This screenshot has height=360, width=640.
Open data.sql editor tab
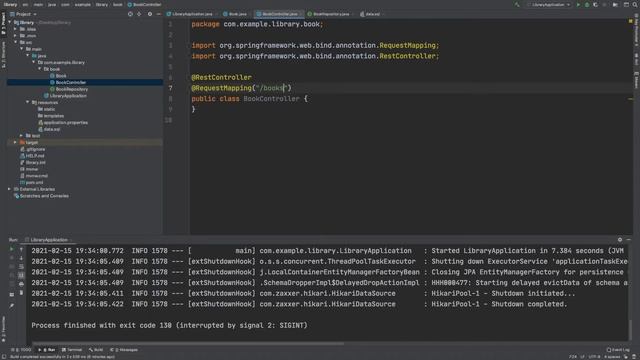point(372,14)
